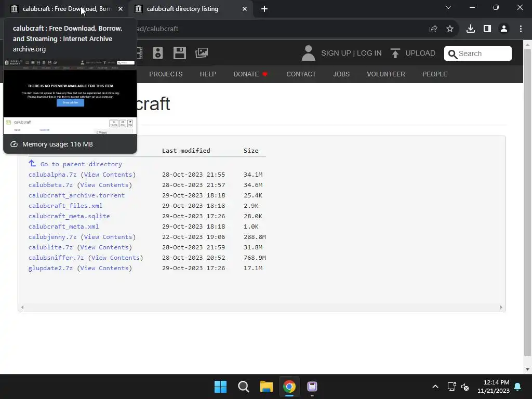Open a new browser tab
This screenshot has width=532, height=399.
coord(264,9)
